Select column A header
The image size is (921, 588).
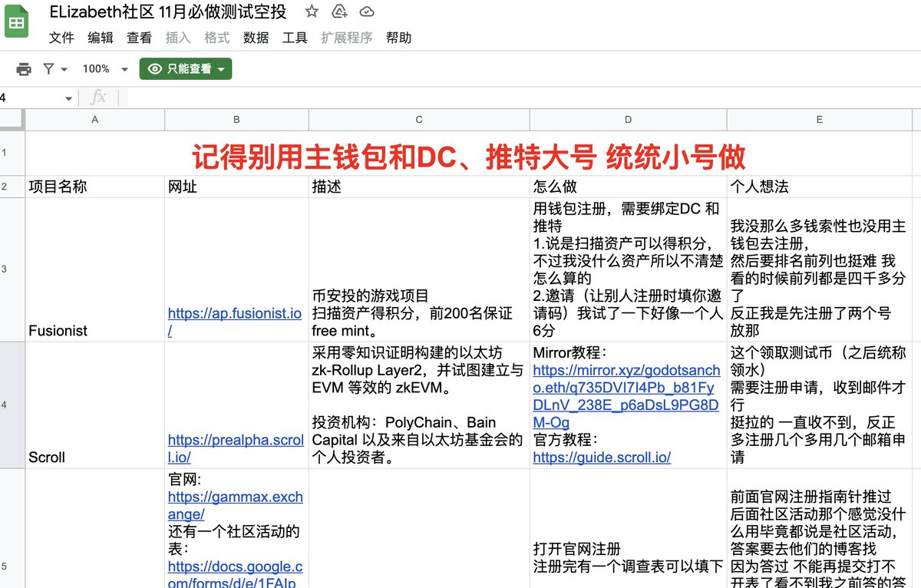pyautogui.click(x=95, y=120)
